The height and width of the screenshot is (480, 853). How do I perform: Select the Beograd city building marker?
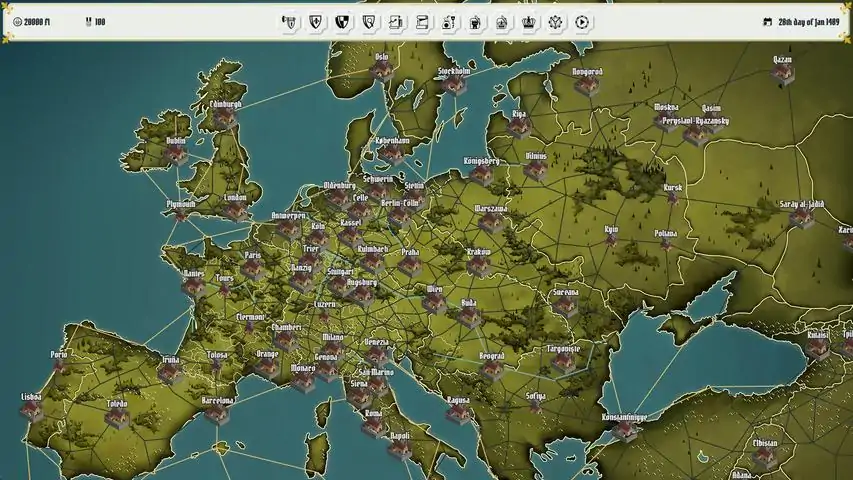(492, 370)
